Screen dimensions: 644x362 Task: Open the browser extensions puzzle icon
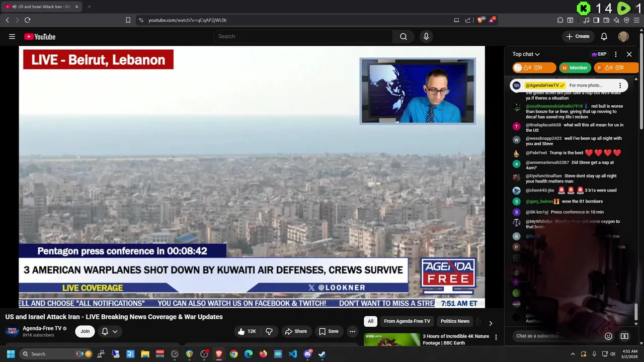[560, 20]
